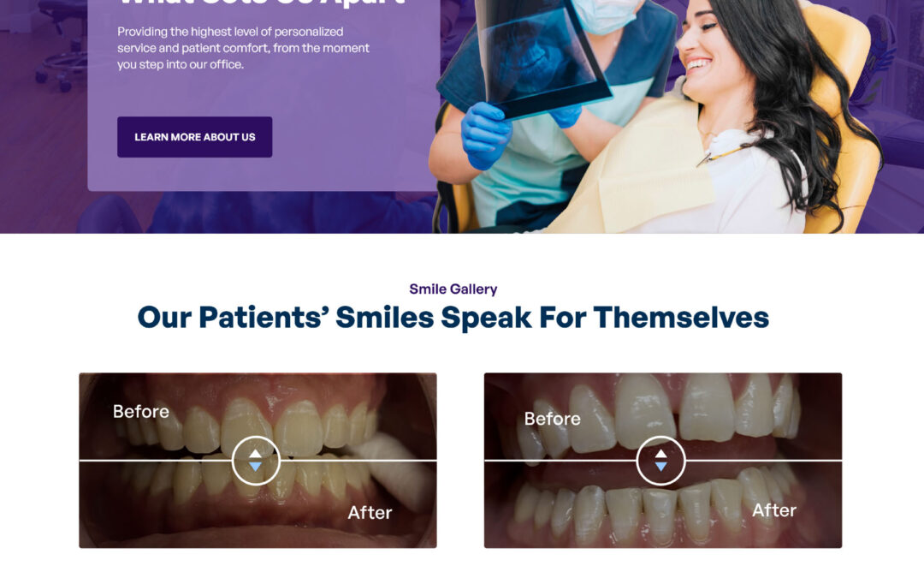Select the After label on right teeth photo
924x578 pixels.
coord(774,510)
